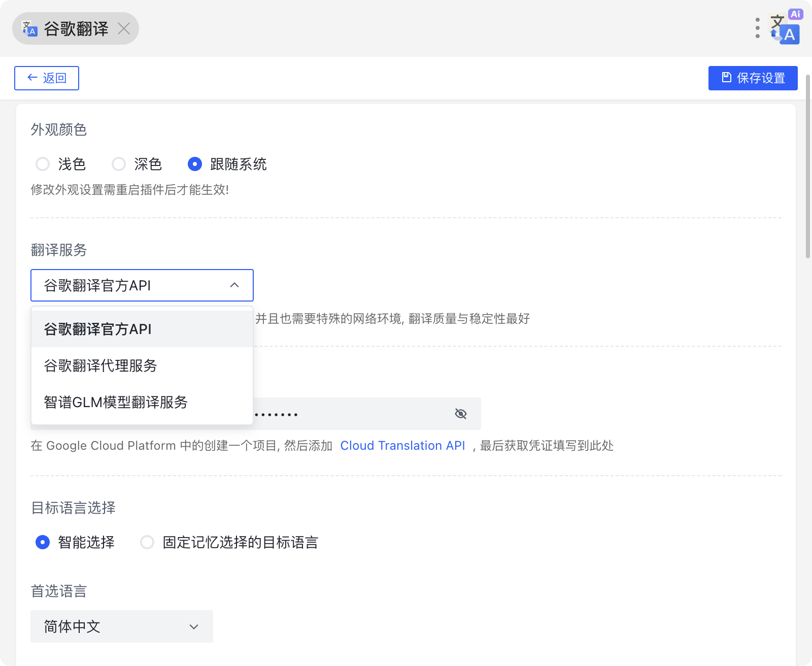Viewport: 812px width, 666px height.
Task: Go back with the 返回 button
Action: [47, 78]
